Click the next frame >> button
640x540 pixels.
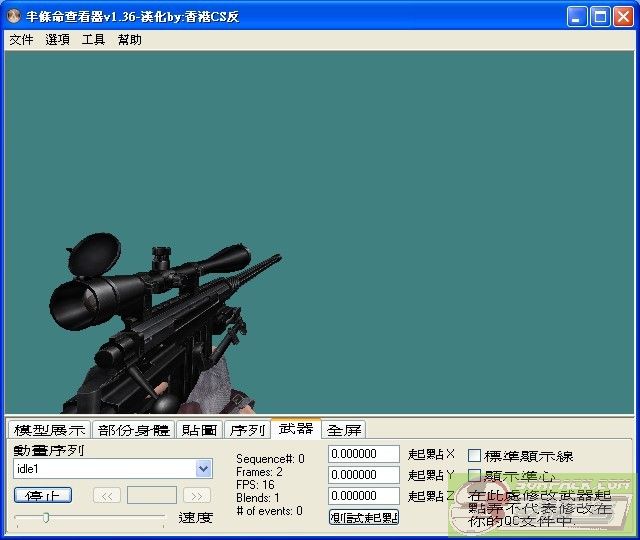pyautogui.click(x=197, y=495)
